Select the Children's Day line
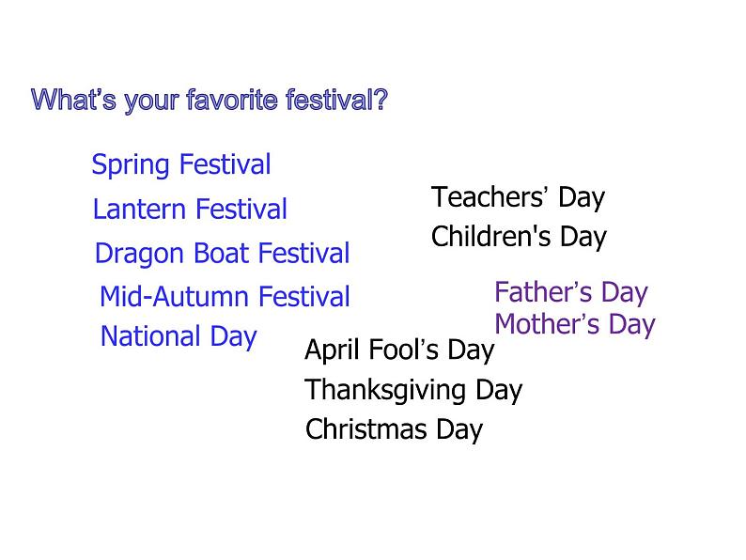Screen dimensions: 746x560 (x=519, y=237)
